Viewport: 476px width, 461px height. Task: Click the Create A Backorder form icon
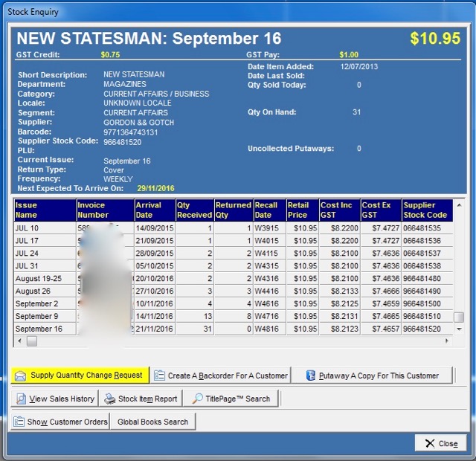158,375
